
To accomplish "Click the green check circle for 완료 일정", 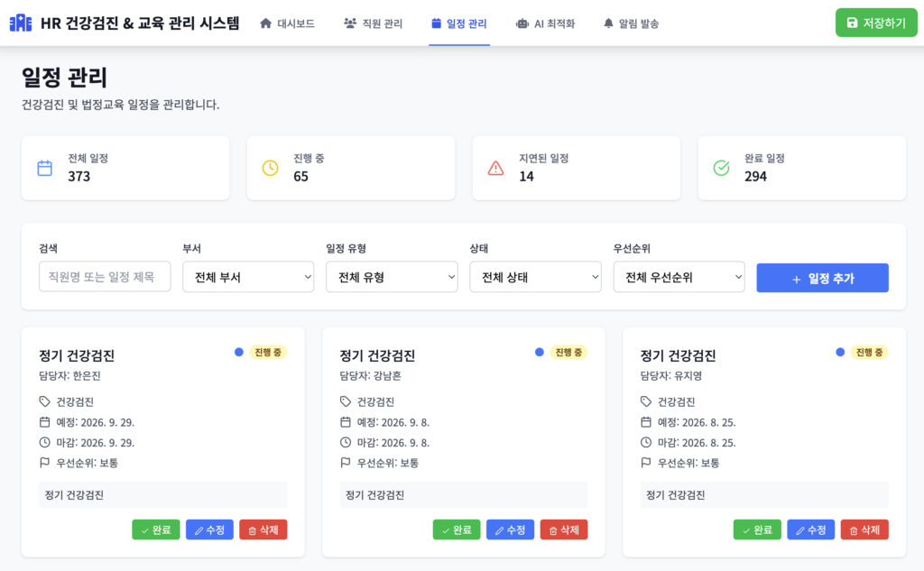I will (x=721, y=168).
